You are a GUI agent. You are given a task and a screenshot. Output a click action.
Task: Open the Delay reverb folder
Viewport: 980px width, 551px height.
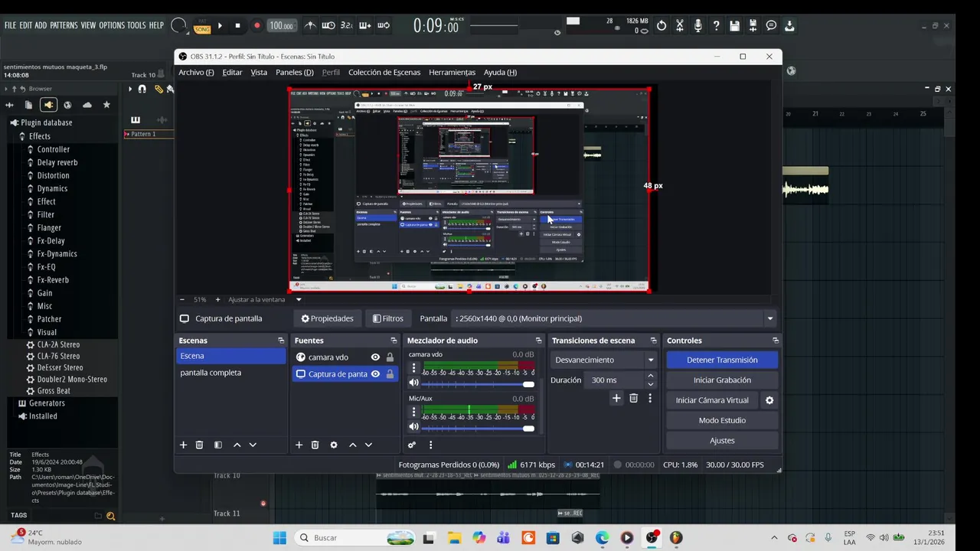57,162
